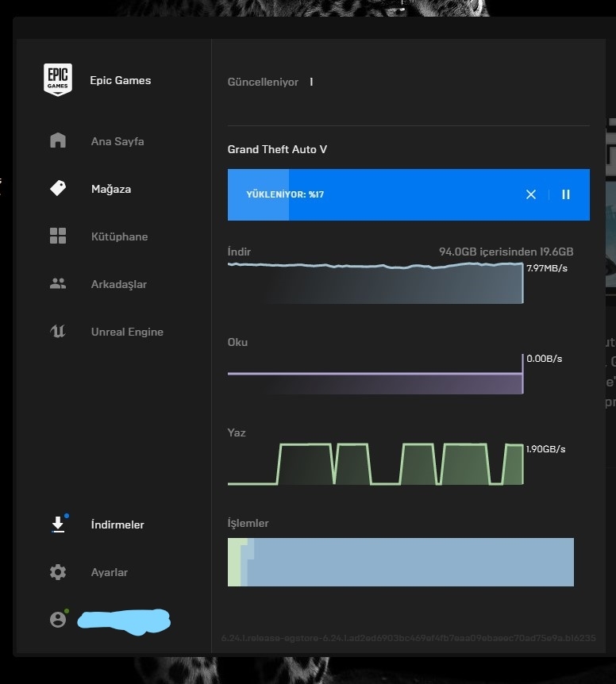
Task: Click the İşlemler label
Action: click(x=248, y=523)
